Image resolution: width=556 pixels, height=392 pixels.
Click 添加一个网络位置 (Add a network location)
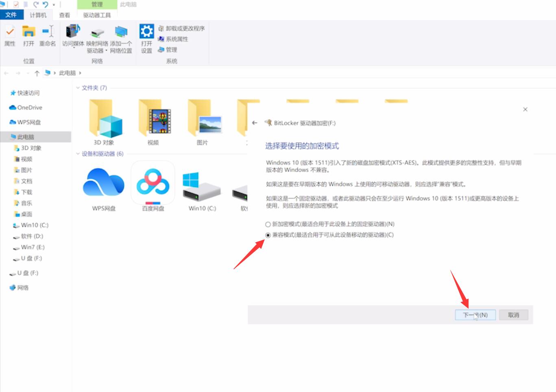[121, 39]
